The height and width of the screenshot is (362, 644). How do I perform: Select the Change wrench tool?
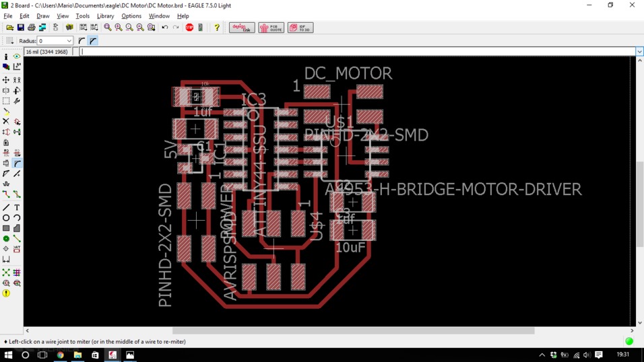(17, 101)
